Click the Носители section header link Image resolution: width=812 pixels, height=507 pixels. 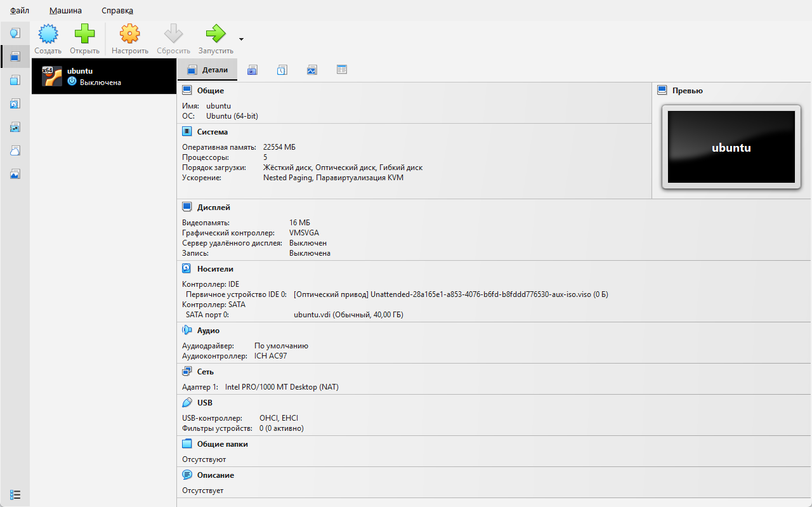point(215,269)
